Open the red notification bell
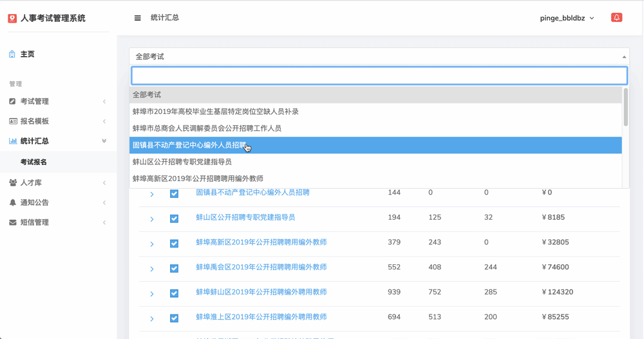This screenshot has height=339, width=644. (616, 17)
